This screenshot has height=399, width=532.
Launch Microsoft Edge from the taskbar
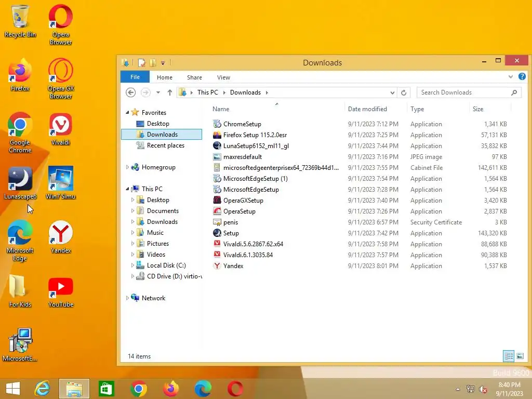pos(203,389)
